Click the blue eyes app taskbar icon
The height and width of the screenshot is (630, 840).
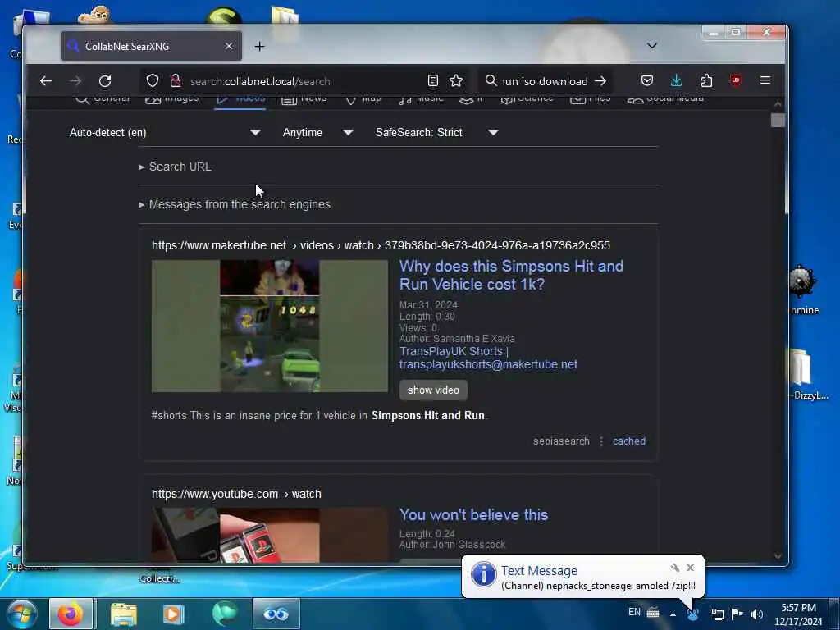pos(276,614)
